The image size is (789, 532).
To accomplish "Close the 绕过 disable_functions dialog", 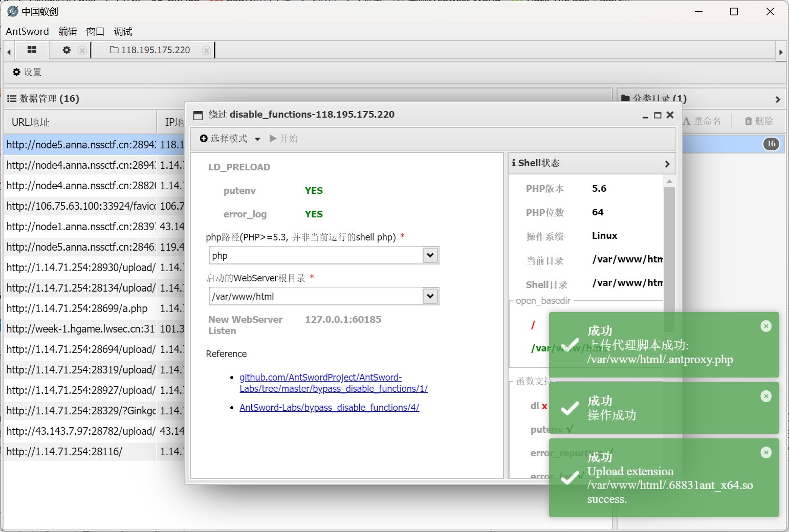I will (670, 115).
